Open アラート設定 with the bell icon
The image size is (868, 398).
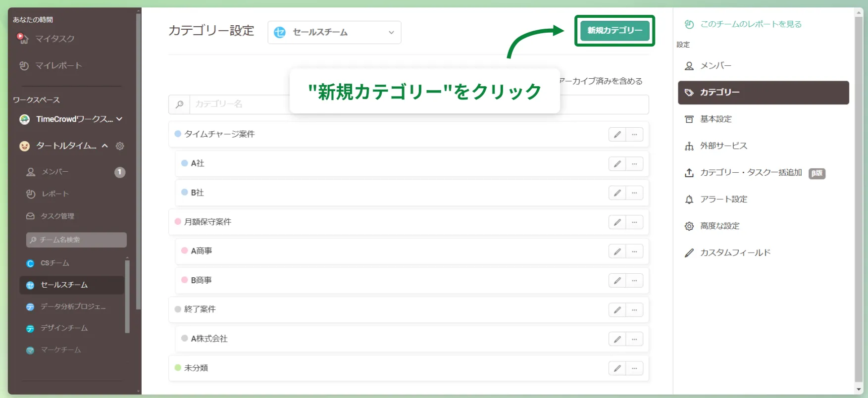[723, 199]
